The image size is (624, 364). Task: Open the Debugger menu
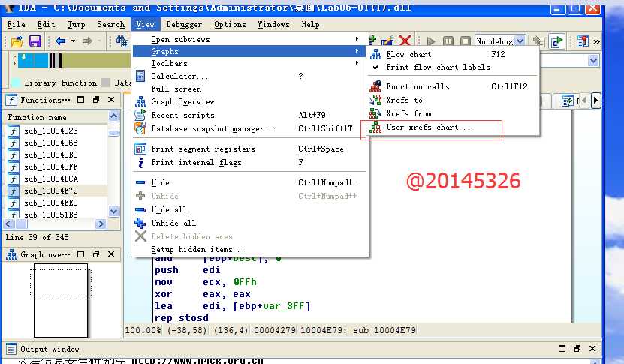pyautogui.click(x=184, y=24)
